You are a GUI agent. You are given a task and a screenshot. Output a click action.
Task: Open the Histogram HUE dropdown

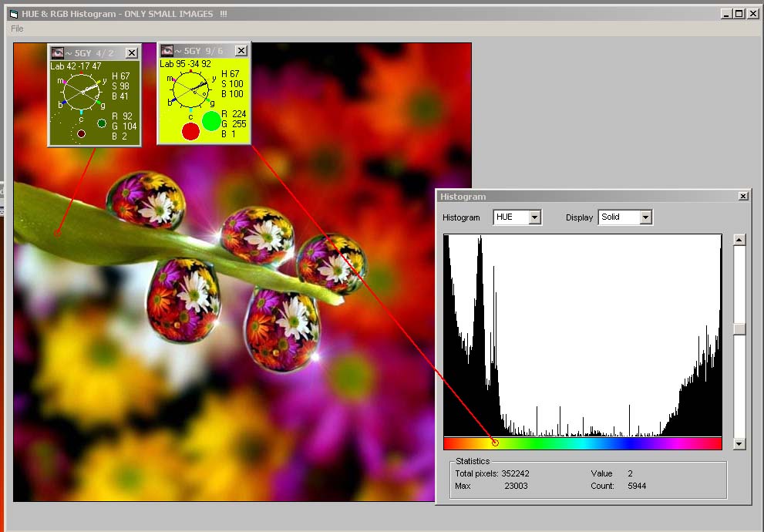point(535,217)
